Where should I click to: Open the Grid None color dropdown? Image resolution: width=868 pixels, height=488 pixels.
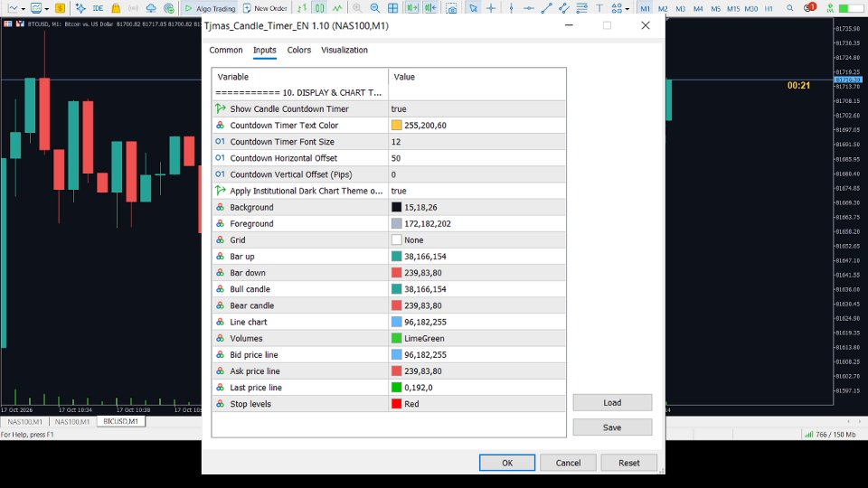[477, 240]
